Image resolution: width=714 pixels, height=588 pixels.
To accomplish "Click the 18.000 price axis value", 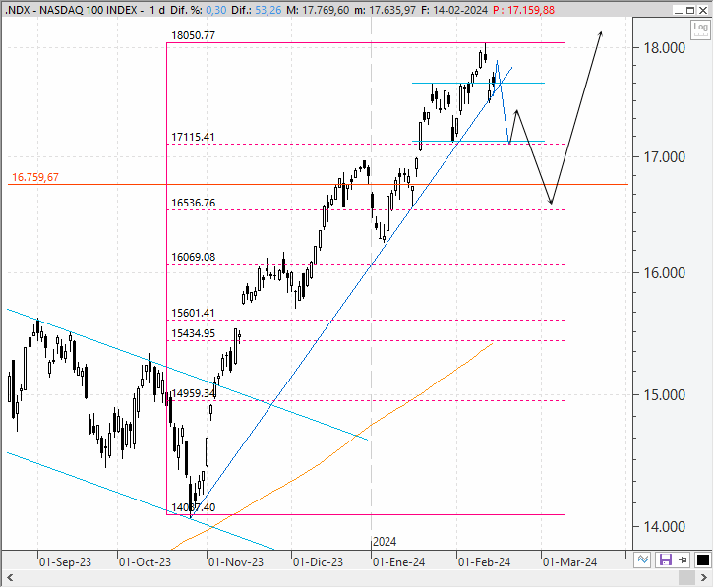I will point(665,48).
